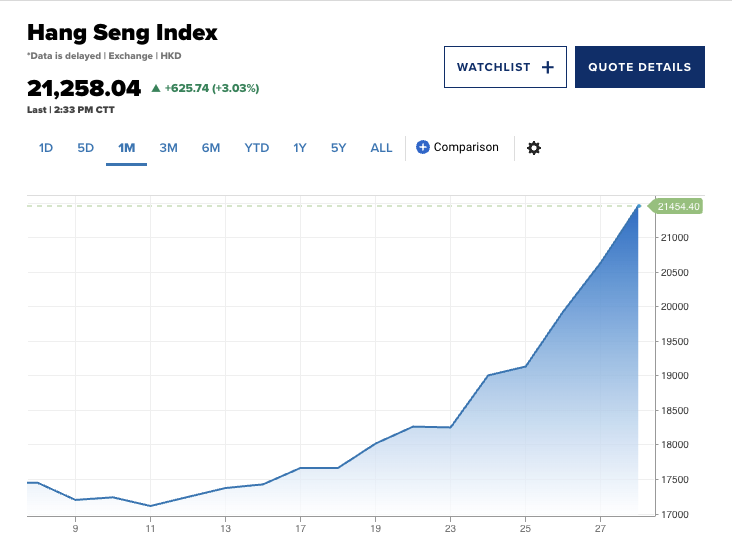Click the 21,258.04 last price
This screenshot has height=558, width=732.
(84, 88)
